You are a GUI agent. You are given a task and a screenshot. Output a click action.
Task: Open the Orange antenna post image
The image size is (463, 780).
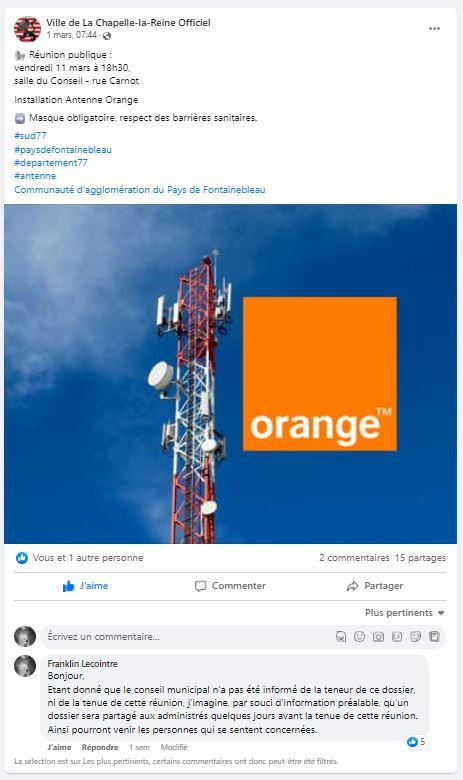click(230, 374)
